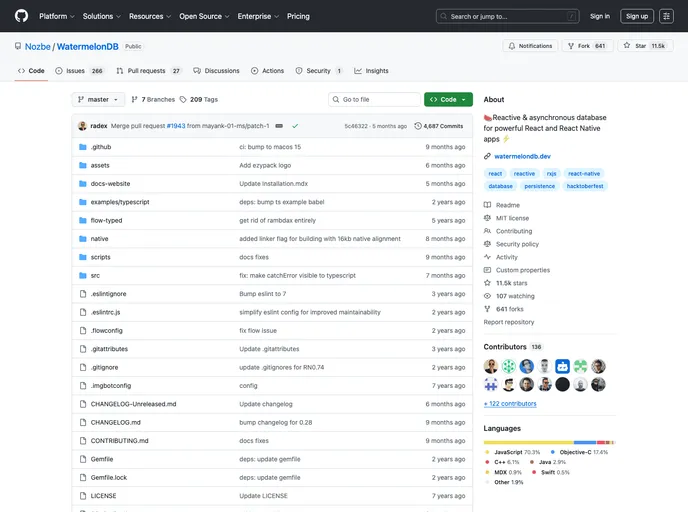Open the WatermelonDB repository link
Viewport: 688px width, 512px height.
point(87,47)
